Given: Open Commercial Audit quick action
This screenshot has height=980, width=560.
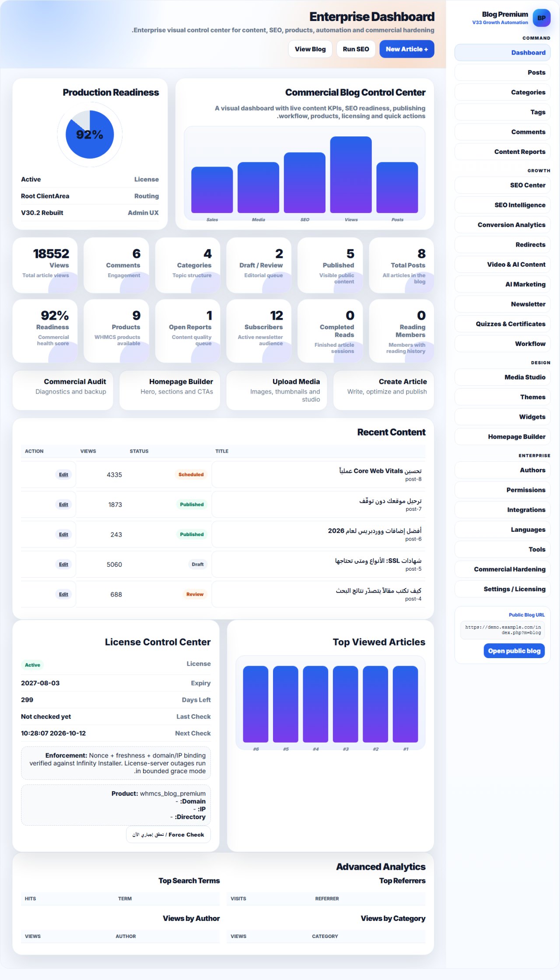Looking at the screenshot, I should 63,390.
